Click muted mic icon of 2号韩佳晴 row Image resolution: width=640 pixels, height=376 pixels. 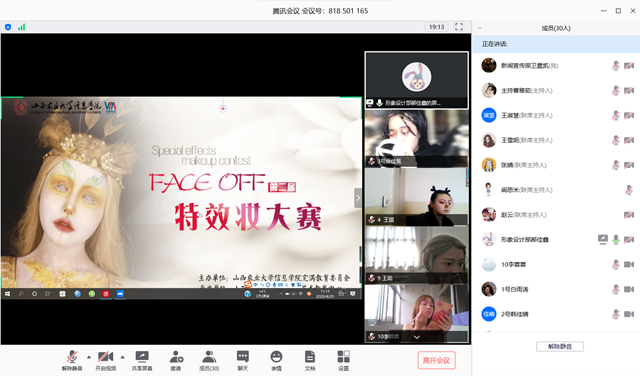(x=616, y=314)
